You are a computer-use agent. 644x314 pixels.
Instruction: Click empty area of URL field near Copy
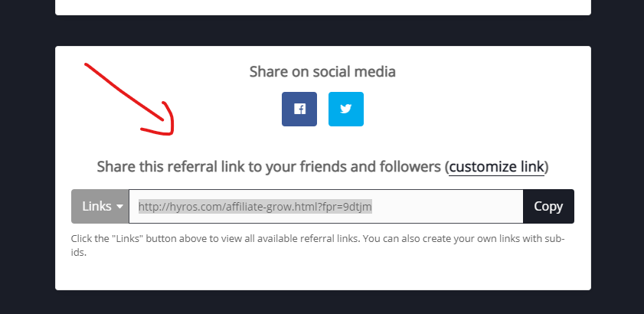click(448, 206)
